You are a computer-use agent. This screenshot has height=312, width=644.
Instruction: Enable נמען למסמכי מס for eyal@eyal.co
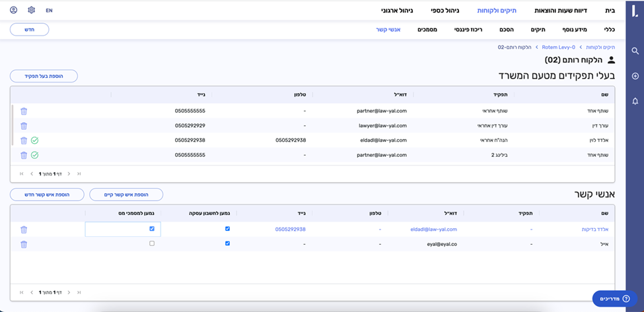(x=152, y=243)
